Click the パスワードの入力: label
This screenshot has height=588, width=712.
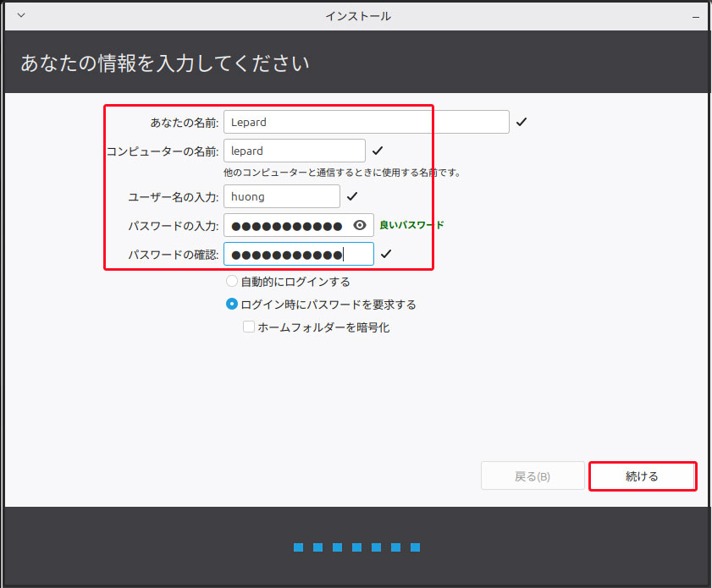(174, 226)
